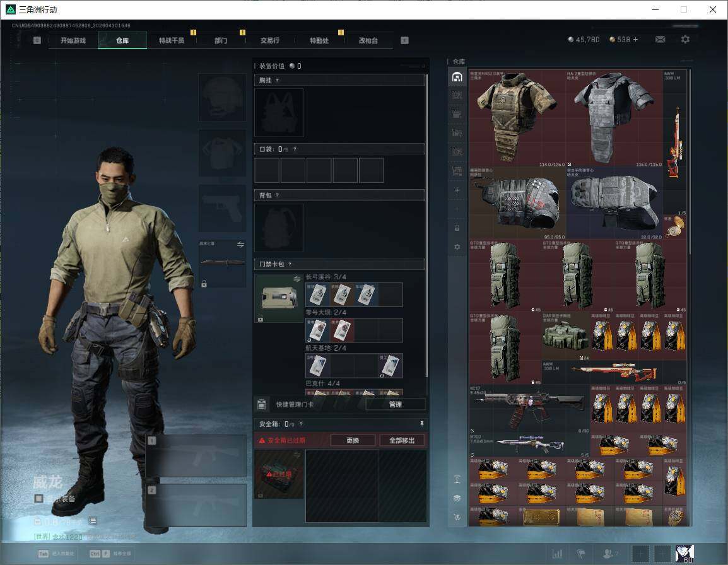Click the bottom sort icon in warehouse sidebar
This screenshot has width=728, height=565.
click(x=457, y=516)
